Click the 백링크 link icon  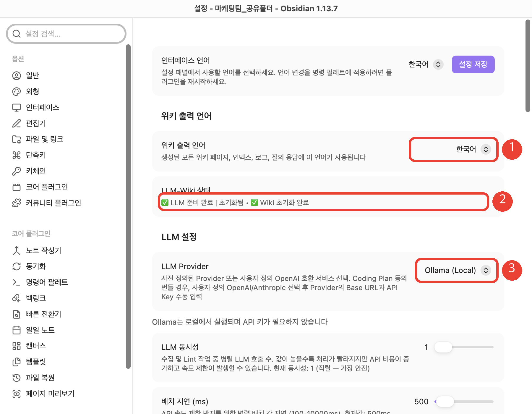pyautogui.click(x=17, y=298)
